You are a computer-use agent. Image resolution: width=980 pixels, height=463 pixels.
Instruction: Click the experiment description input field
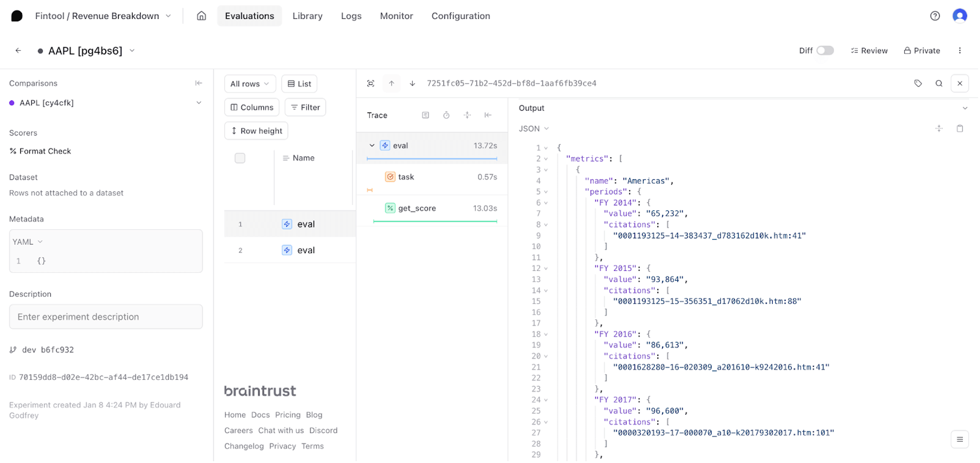106,317
